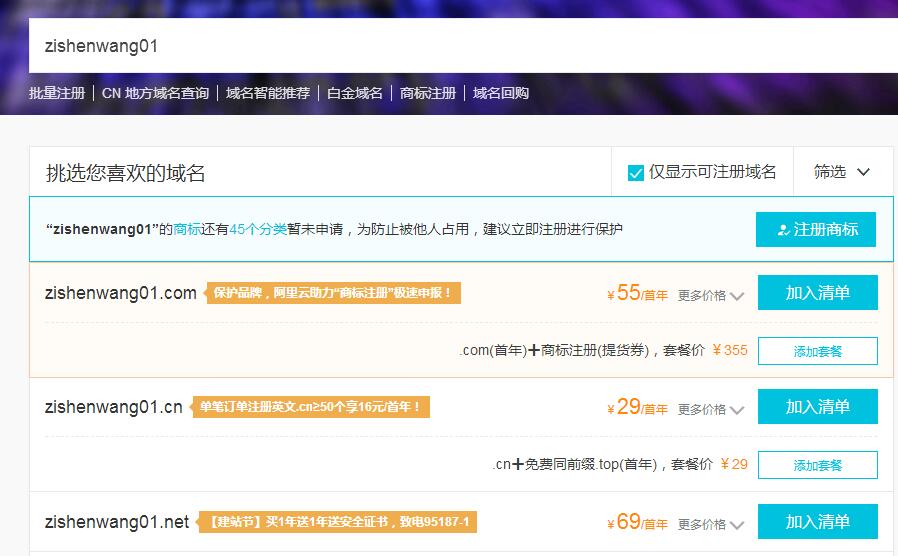The image size is (898, 556).
Task: Click the .com orange promo tag 保护品牌
Action: pos(333,293)
